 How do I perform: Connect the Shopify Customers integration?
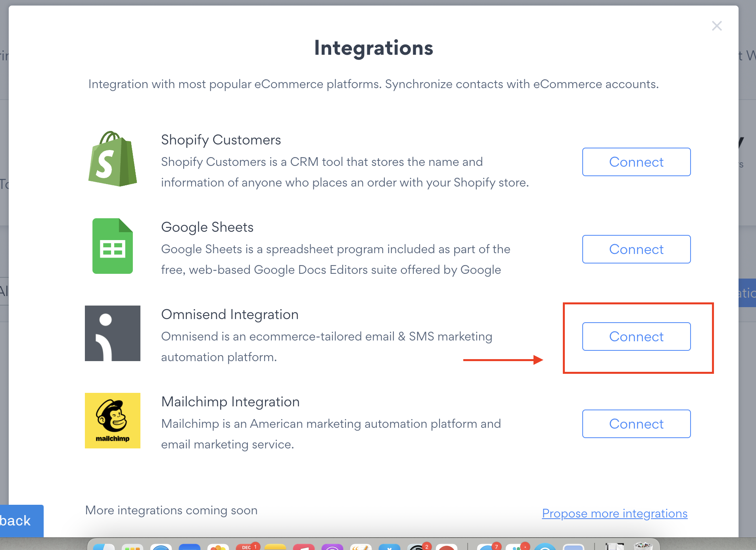pyautogui.click(x=636, y=162)
